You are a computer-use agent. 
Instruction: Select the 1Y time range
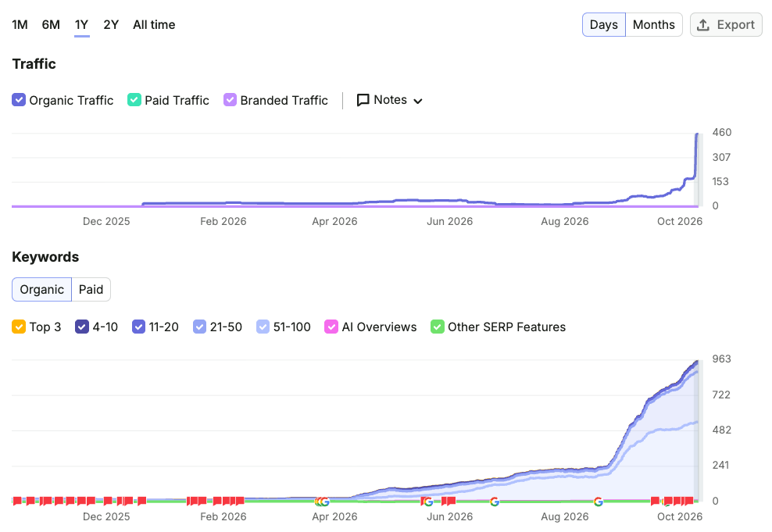click(82, 24)
